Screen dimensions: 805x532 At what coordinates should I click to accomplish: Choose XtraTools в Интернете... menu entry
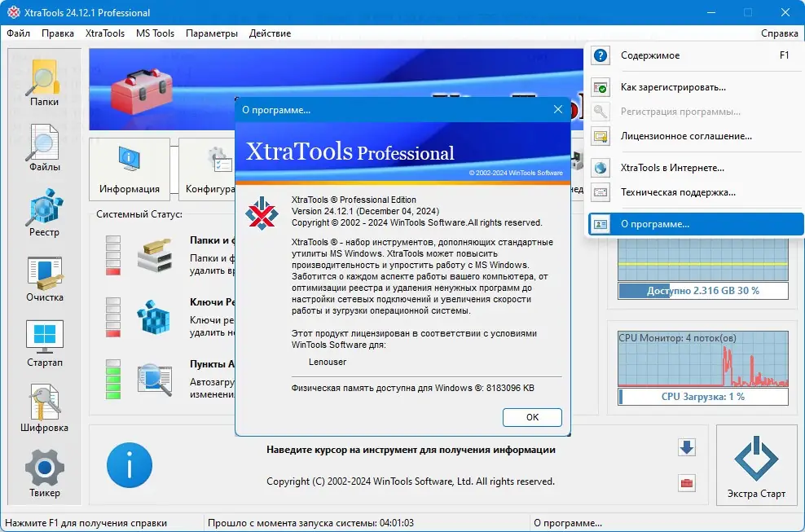[x=696, y=168]
